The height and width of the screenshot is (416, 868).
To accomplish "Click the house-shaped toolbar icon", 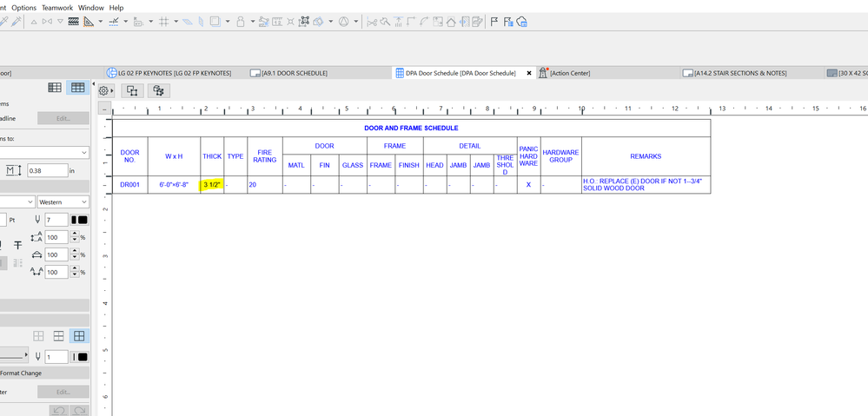I will [x=451, y=22].
